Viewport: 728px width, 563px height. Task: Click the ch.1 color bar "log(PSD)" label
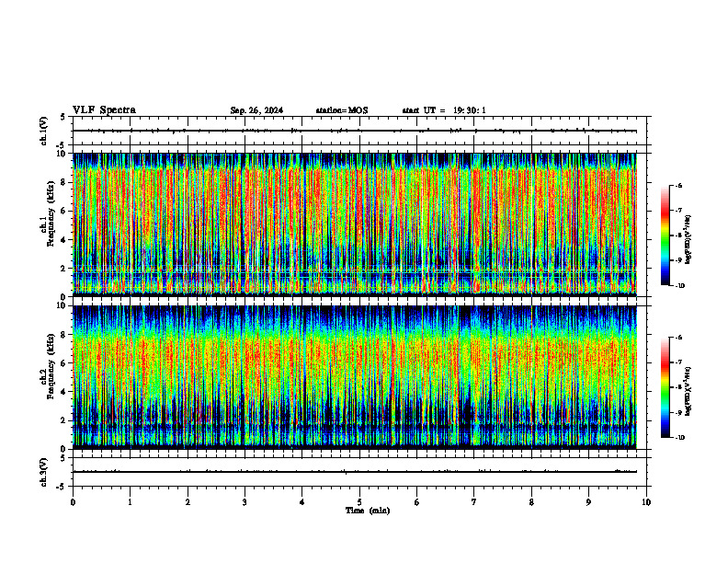click(x=688, y=239)
